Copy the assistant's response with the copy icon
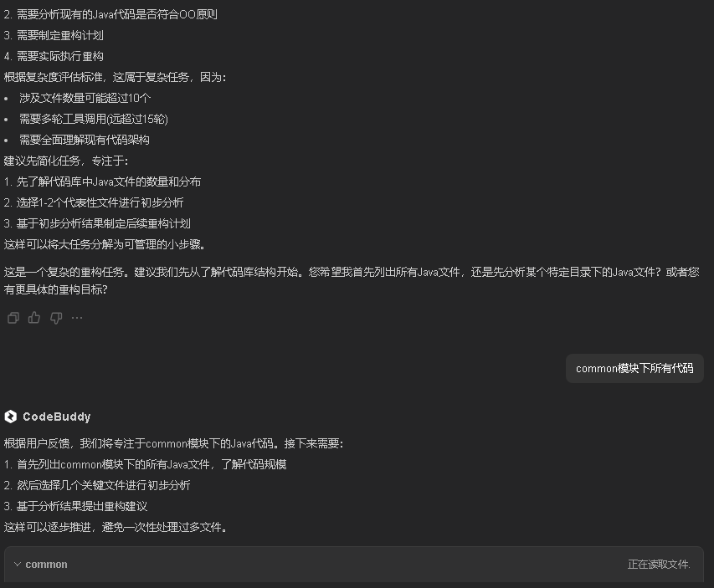The width and height of the screenshot is (714, 588). pyautogui.click(x=13, y=318)
